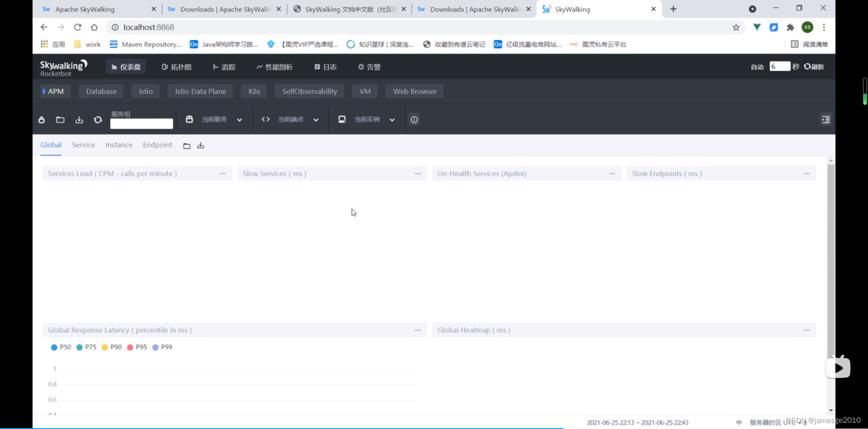Viewport: 868px width, 429px height.
Task: Open options menu for Slow Services panel
Action: pyautogui.click(x=418, y=174)
